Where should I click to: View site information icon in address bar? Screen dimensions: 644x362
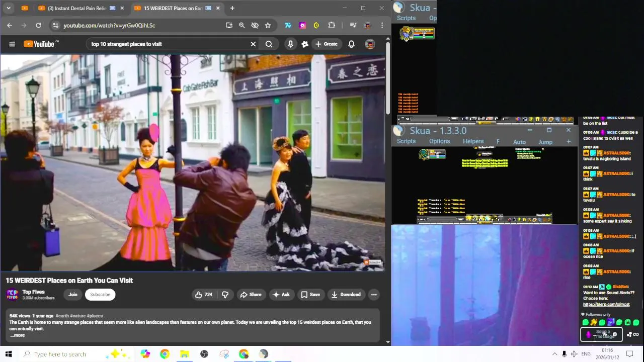[x=55, y=25]
